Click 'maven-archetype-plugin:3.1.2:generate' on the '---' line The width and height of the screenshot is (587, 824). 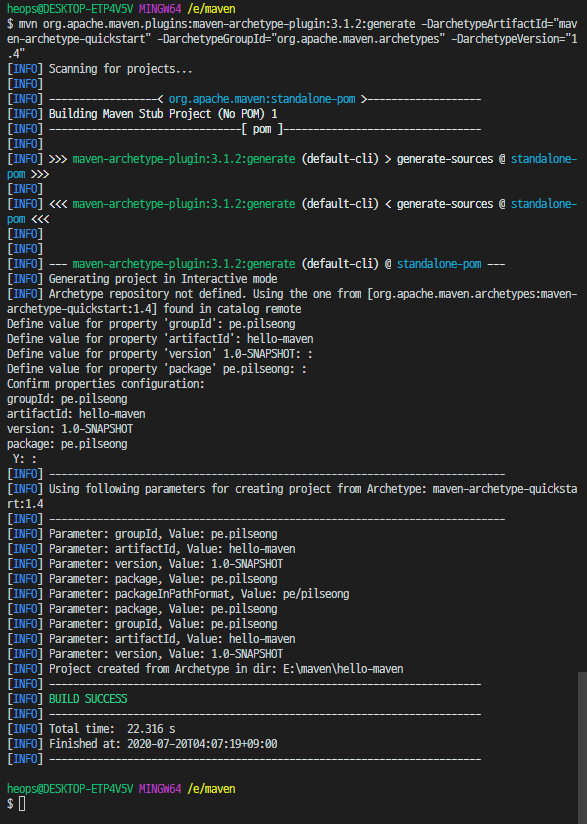coord(184,263)
